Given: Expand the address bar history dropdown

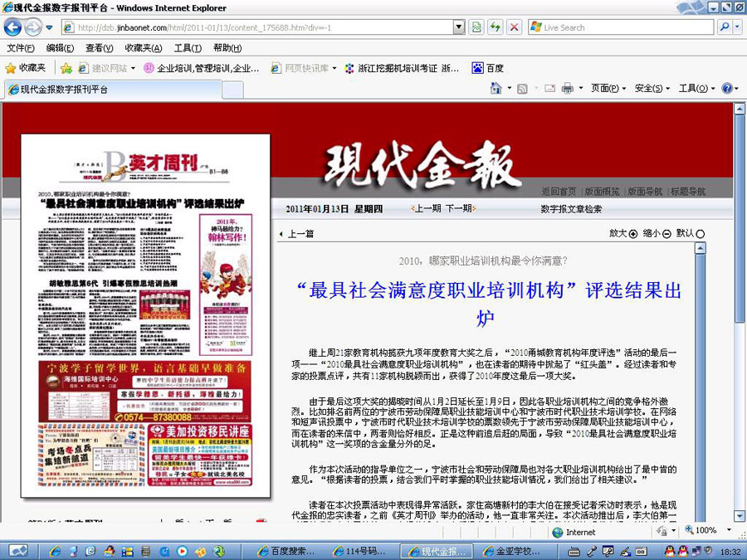Looking at the screenshot, I should [x=459, y=27].
